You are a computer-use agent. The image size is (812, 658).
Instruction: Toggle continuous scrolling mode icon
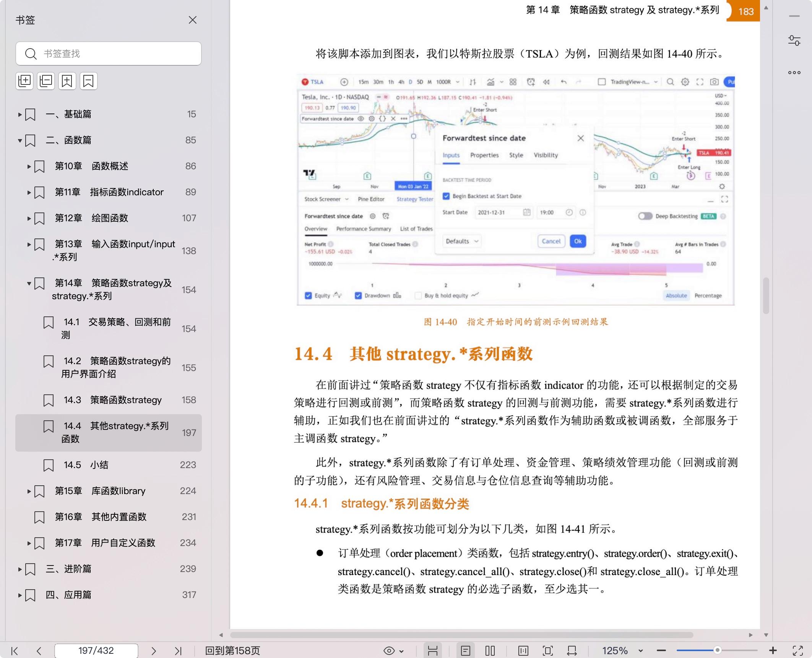pos(433,651)
